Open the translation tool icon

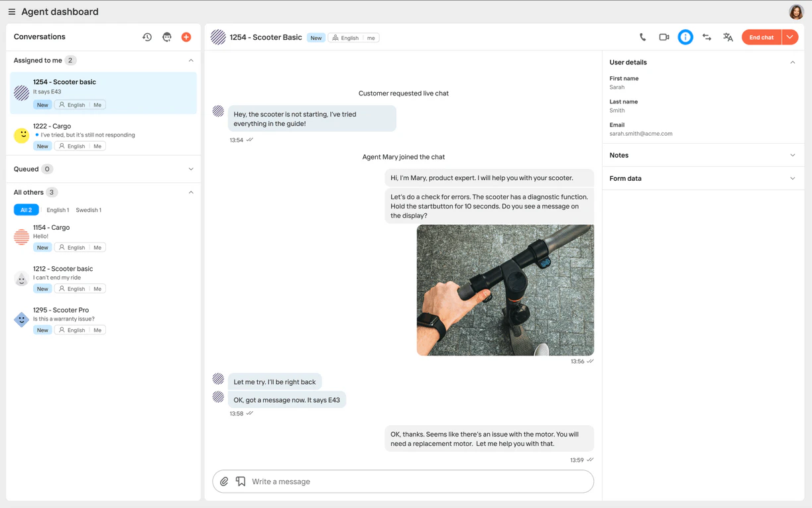[728, 38]
